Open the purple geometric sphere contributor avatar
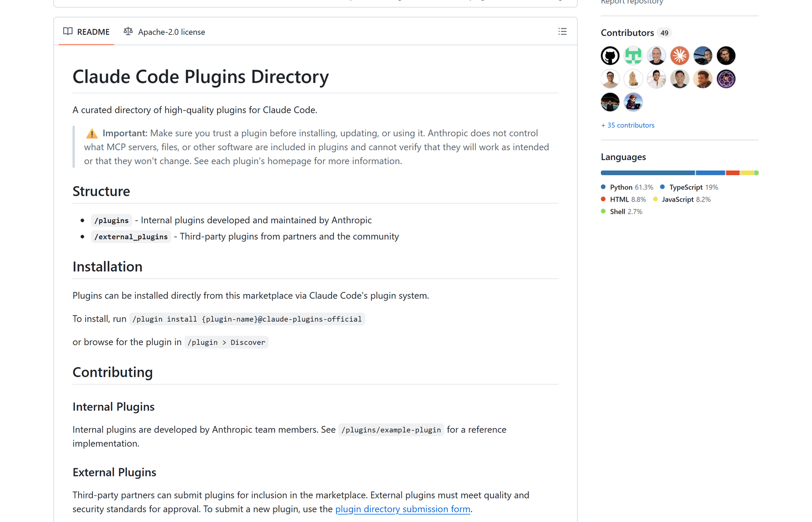Screen dimensions: 812x522 point(726,79)
